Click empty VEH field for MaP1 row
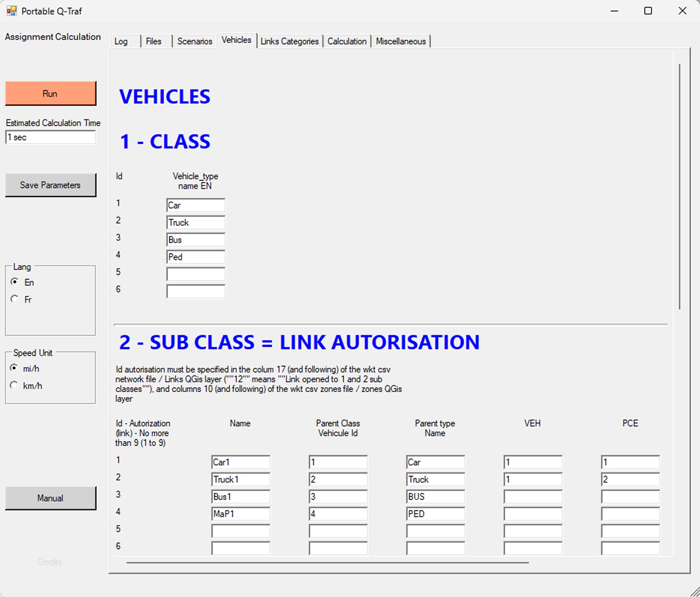Screen dimensions: 700x597 click(533, 514)
